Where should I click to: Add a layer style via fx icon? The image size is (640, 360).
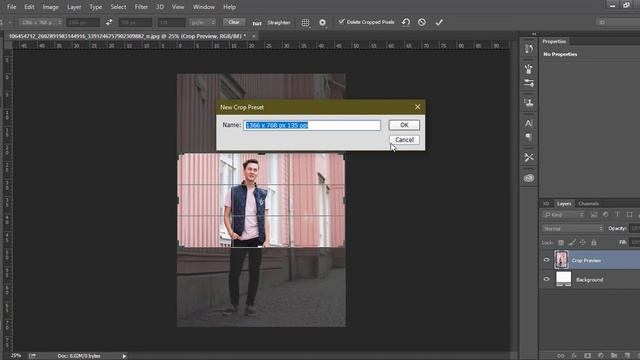(574, 356)
